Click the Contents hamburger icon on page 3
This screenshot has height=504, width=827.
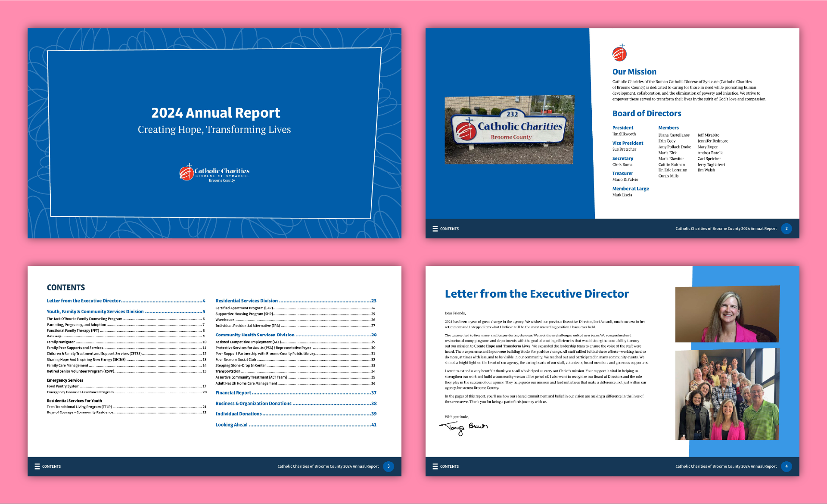click(37, 466)
